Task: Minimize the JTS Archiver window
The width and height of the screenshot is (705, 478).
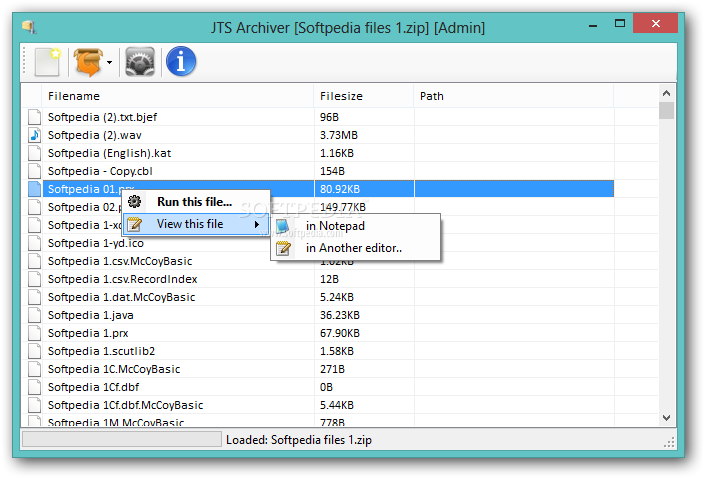Action: coord(593,26)
